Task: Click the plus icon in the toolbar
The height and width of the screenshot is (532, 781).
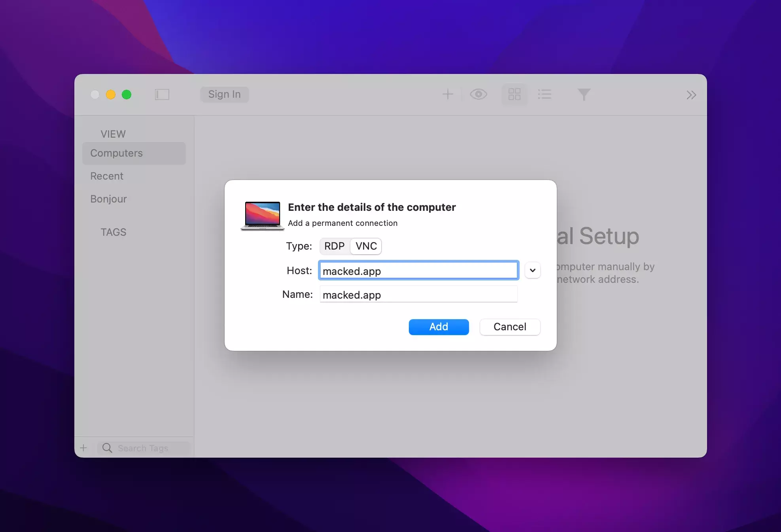Action: point(447,94)
